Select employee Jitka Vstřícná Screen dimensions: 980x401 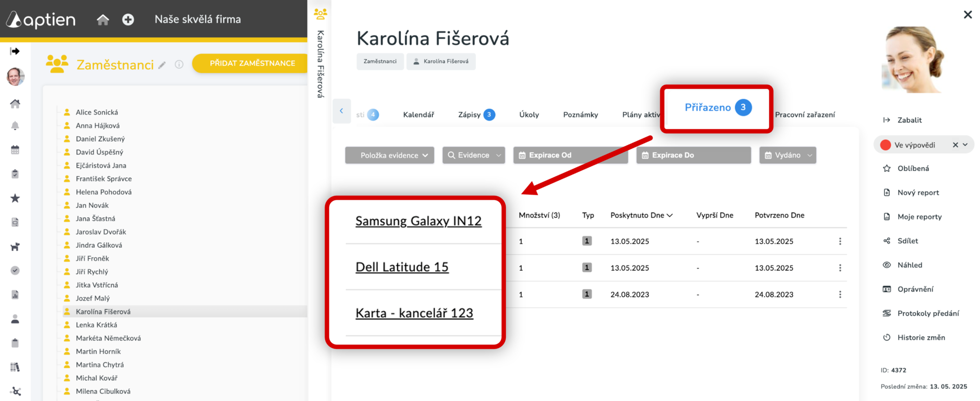(x=96, y=285)
